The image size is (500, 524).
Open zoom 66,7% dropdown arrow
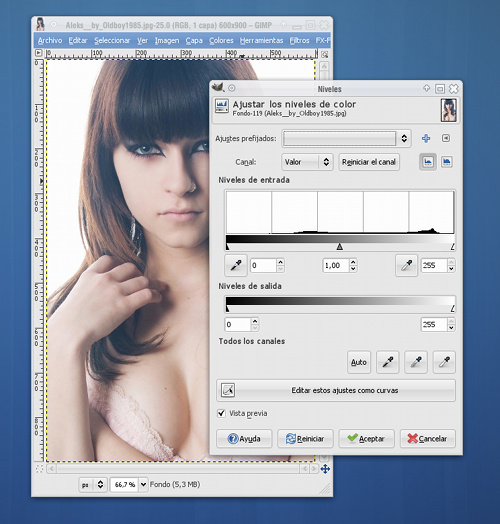143,484
